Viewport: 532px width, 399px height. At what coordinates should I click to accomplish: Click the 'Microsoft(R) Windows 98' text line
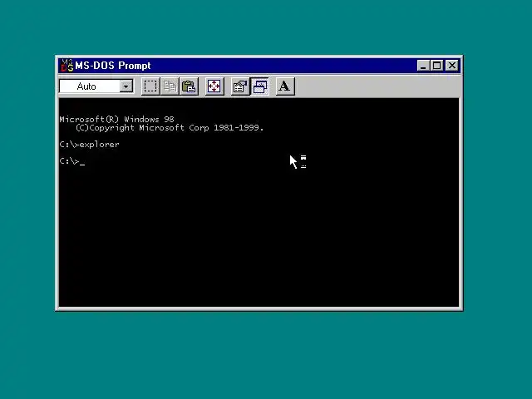point(116,120)
